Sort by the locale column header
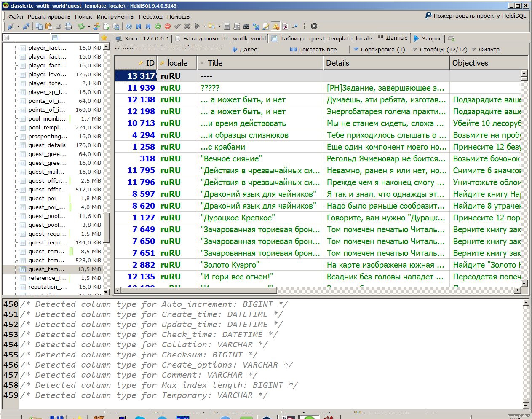The height and width of the screenshot is (419, 532). pyautogui.click(x=177, y=63)
